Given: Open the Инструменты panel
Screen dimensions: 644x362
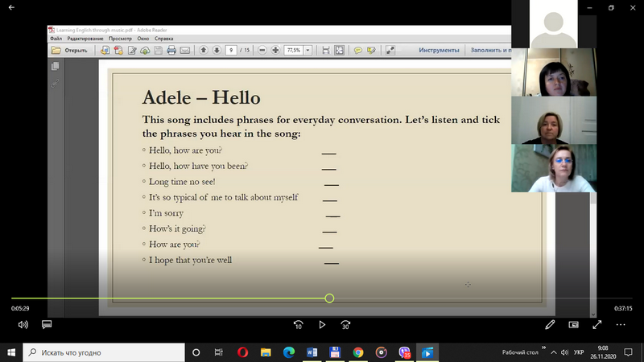Looking at the screenshot, I should (439, 50).
